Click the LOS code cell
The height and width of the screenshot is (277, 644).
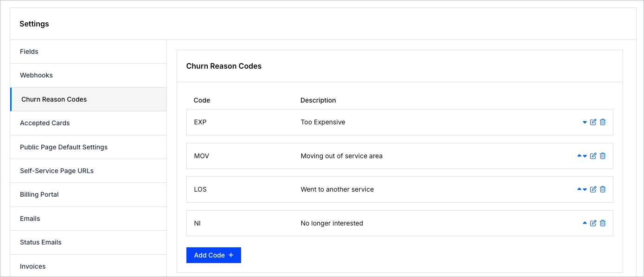coord(200,189)
